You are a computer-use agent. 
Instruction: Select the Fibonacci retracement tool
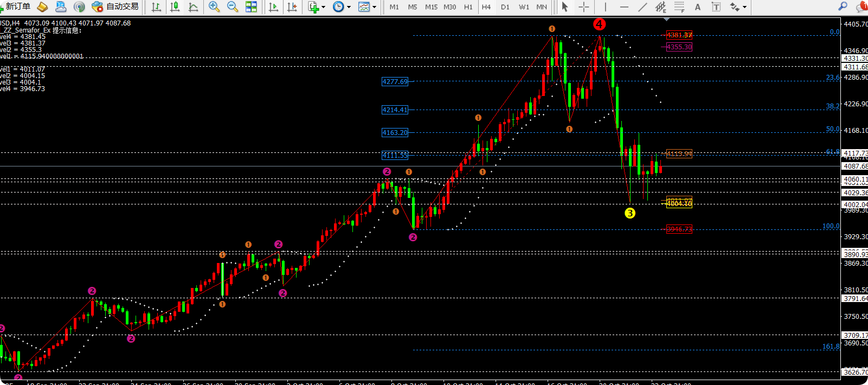tap(679, 7)
